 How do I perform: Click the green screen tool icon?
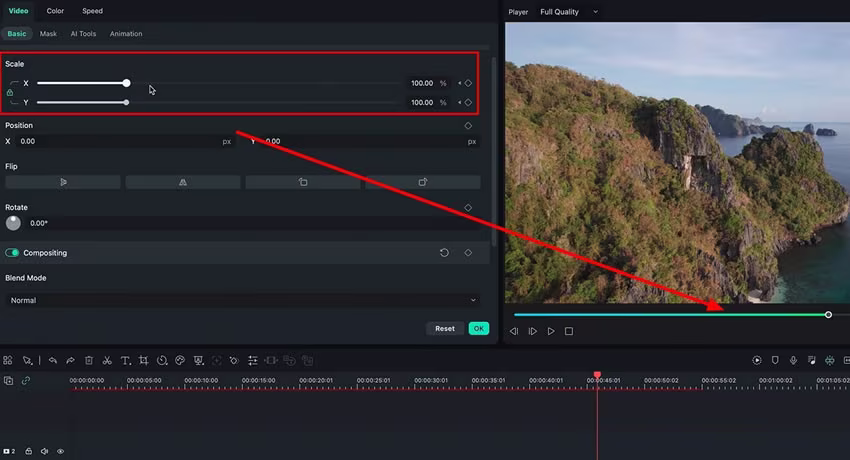click(x=198, y=360)
